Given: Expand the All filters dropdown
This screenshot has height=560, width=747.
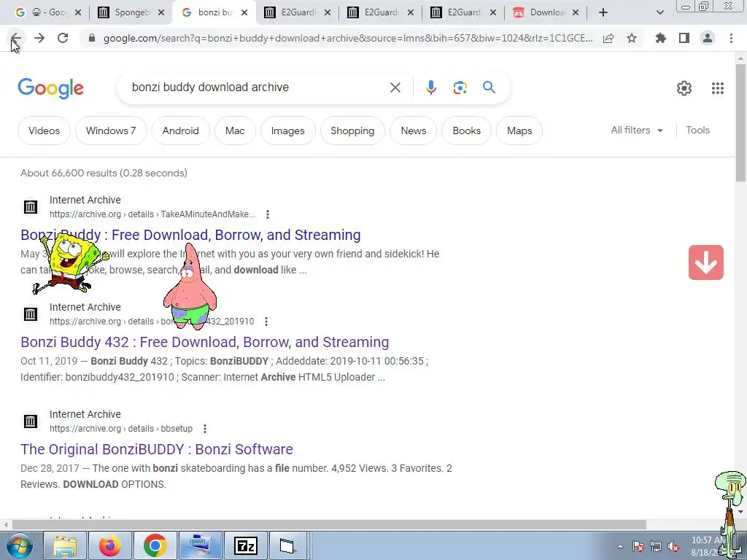Looking at the screenshot, I should pyautogui.click(x=637, y=131).
